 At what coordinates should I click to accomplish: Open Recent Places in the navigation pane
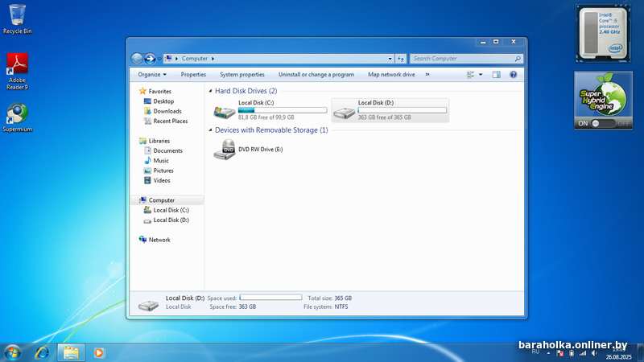click(171, 121)
